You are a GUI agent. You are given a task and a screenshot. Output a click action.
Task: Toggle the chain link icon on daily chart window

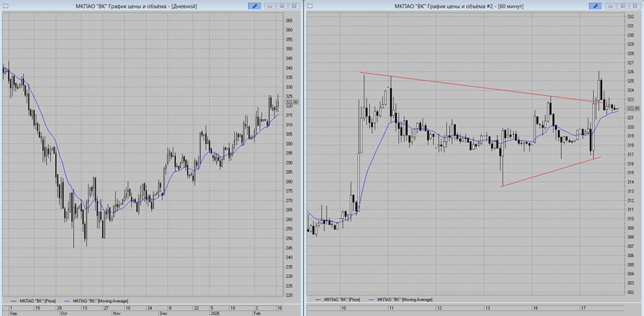click(254, 6)
